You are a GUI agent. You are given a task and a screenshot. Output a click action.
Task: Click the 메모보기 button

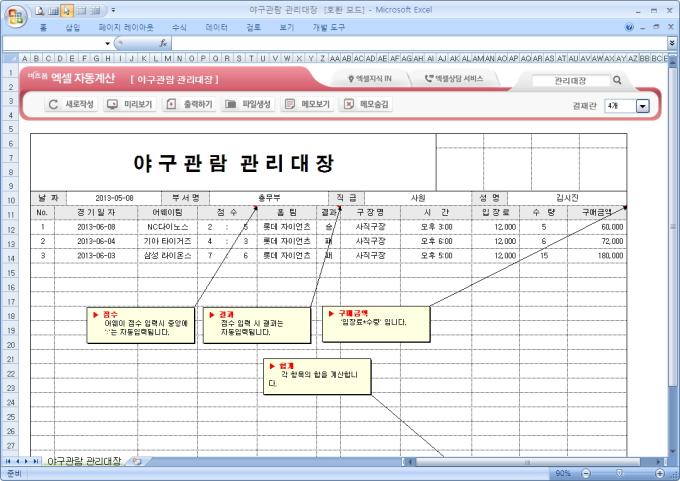click(307, 104)
